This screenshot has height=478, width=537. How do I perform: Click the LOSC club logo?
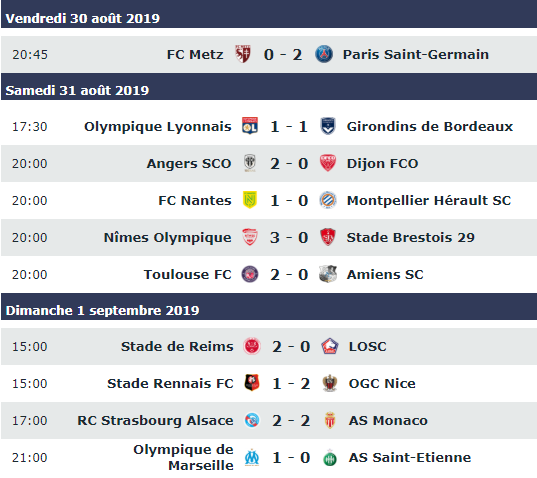point(330,346)
